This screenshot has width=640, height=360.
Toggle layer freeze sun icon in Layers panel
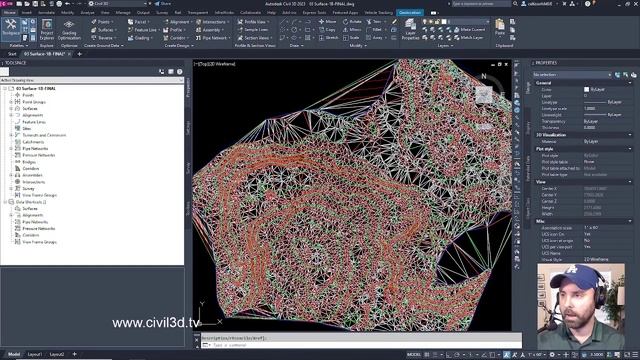(x=431, y=22)
